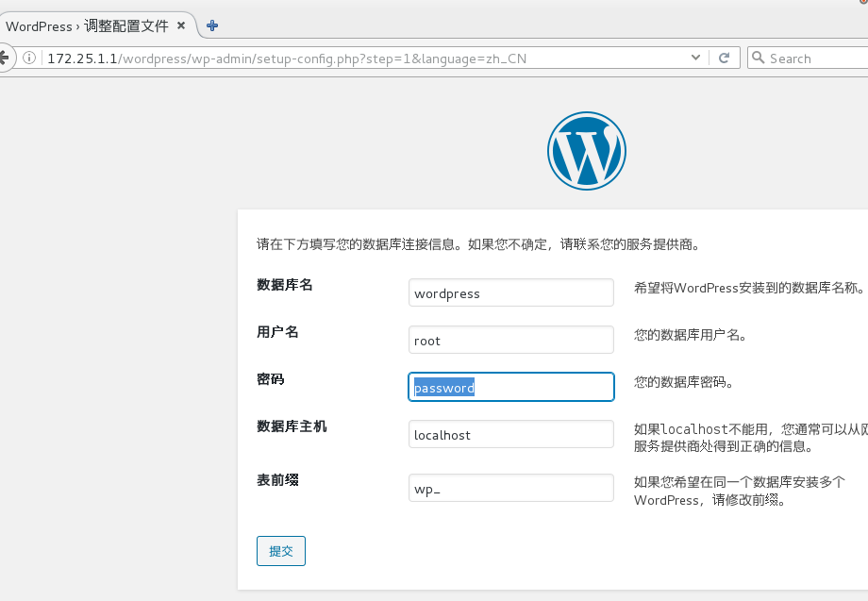Click the 数据库名 field containing wordpress
This screenshot has width=868, height=601.
(x=511, y=292)
